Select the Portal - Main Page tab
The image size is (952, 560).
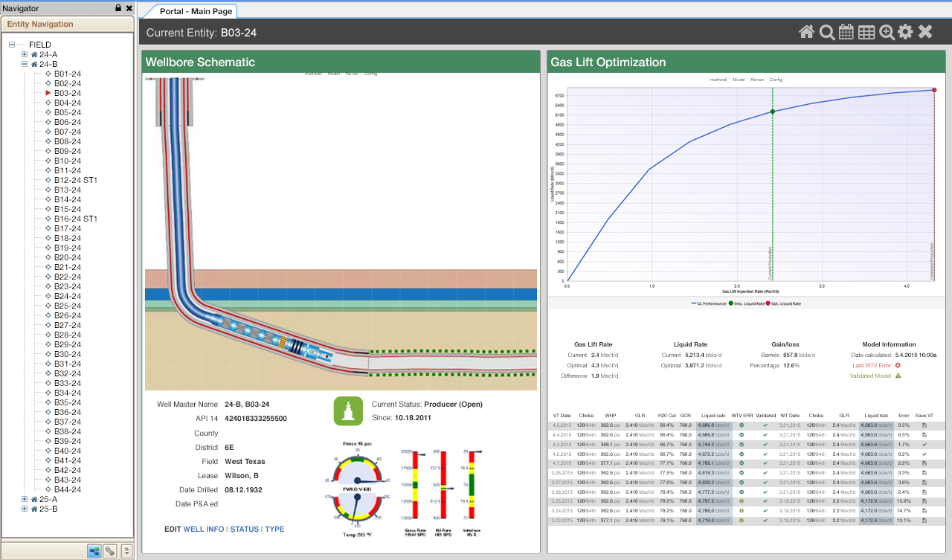pos(196,11)
